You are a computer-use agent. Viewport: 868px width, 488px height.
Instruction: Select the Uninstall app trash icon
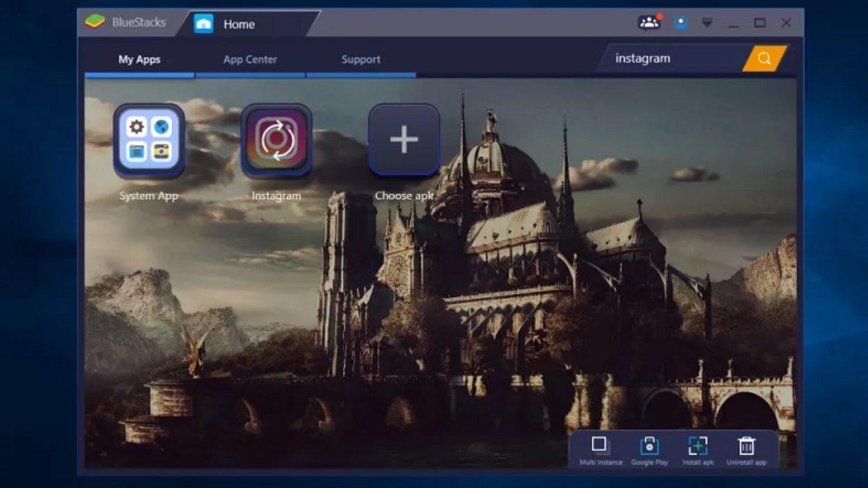coord(746,450)
